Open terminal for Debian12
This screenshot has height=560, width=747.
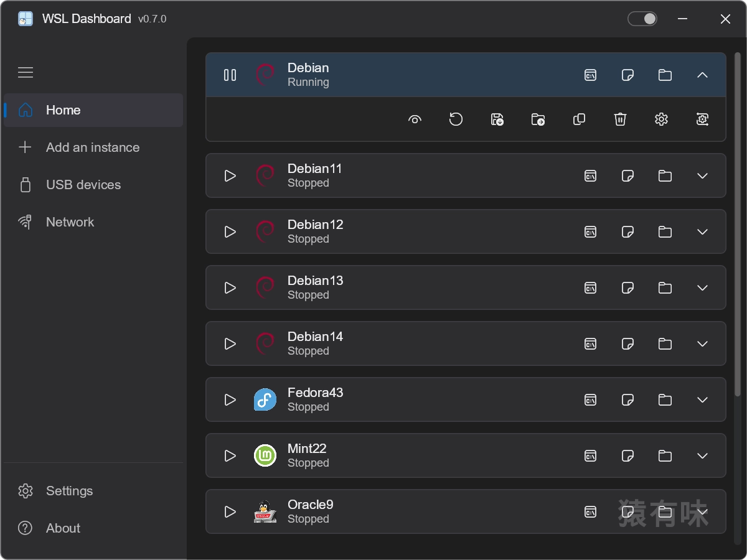(x=590, y=232)
